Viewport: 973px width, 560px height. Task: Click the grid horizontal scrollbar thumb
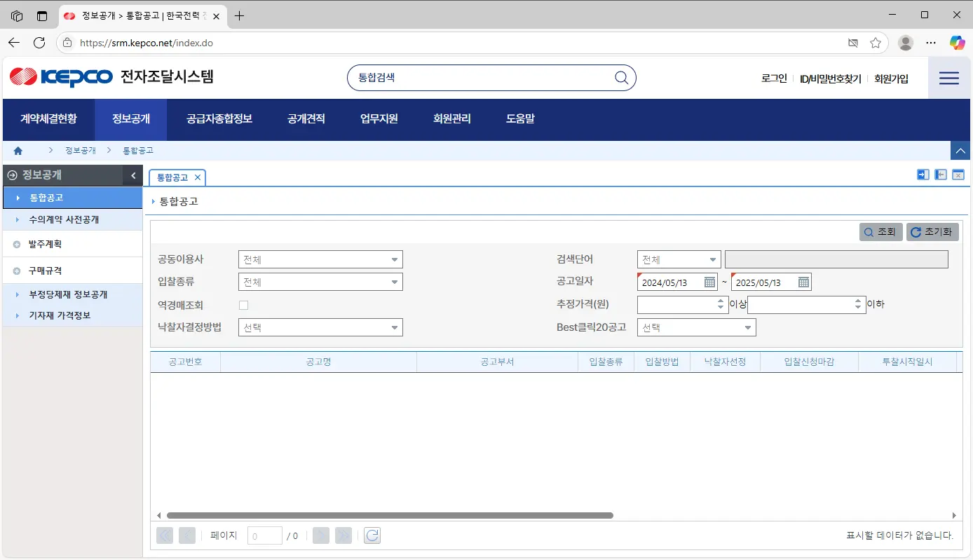390,515
